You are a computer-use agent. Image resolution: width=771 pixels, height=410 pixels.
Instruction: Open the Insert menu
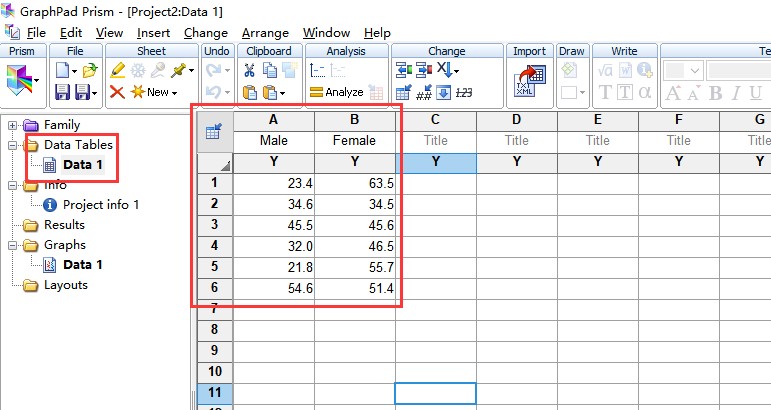click(x=153, y=33)
